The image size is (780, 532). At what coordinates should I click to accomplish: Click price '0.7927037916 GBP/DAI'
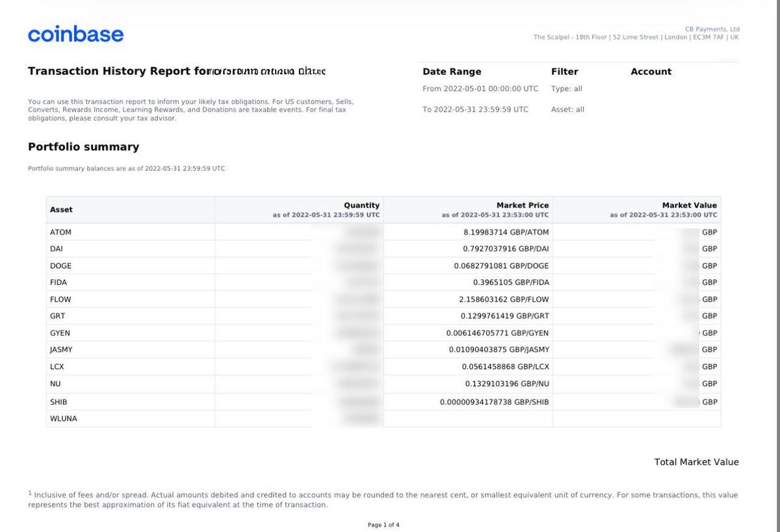tap(506, 249)
